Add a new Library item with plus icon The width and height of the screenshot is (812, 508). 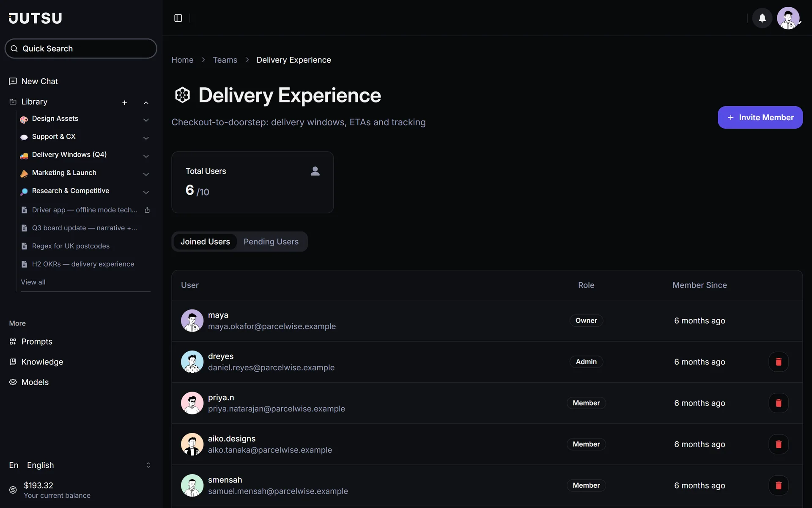click(x=125, y=102)
